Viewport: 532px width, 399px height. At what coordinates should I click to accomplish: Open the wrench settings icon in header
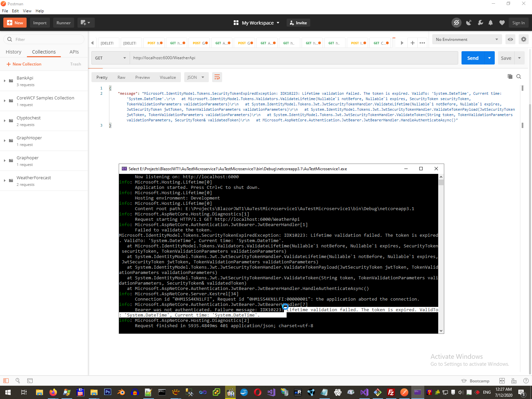point(480,23)
